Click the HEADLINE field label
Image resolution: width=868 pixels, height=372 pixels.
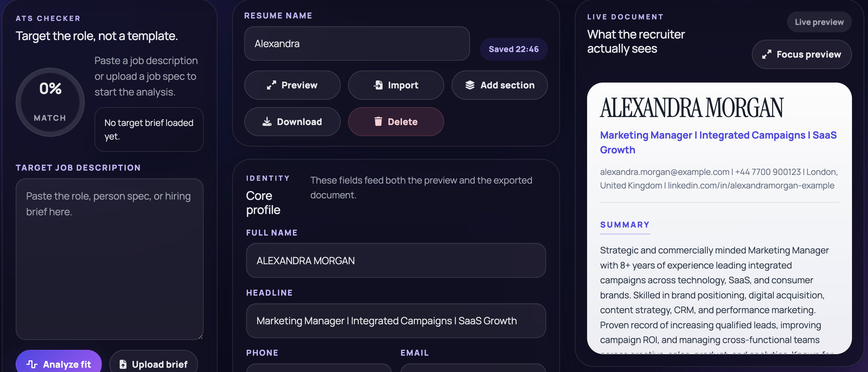click(270, 293)
